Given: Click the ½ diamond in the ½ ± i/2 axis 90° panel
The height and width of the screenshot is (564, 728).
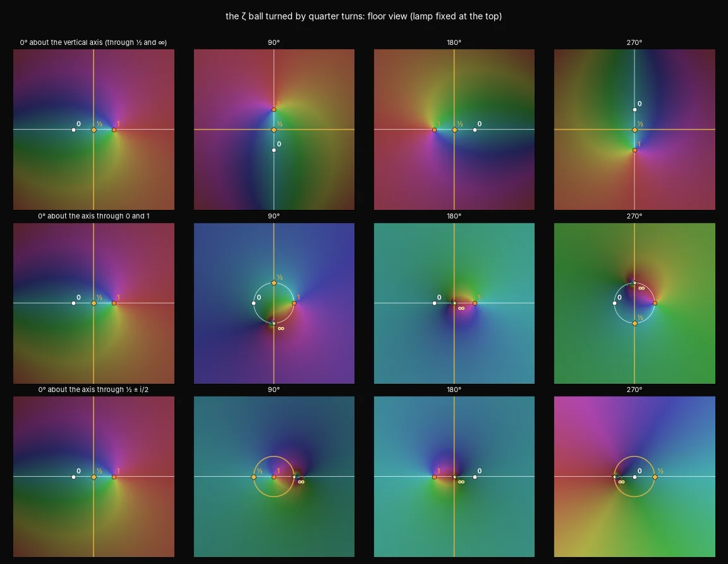Looking at the screenshot, I should click(x=253, y=477).
